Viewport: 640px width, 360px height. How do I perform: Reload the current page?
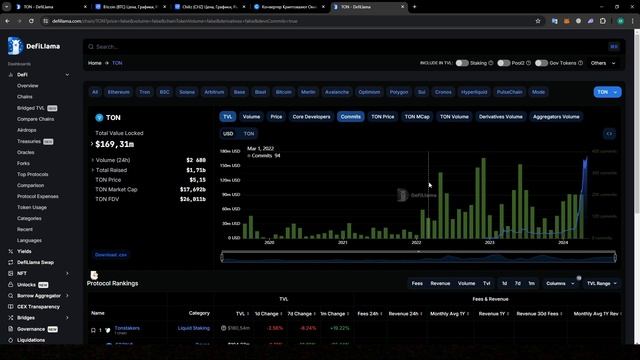pos(31,21)
